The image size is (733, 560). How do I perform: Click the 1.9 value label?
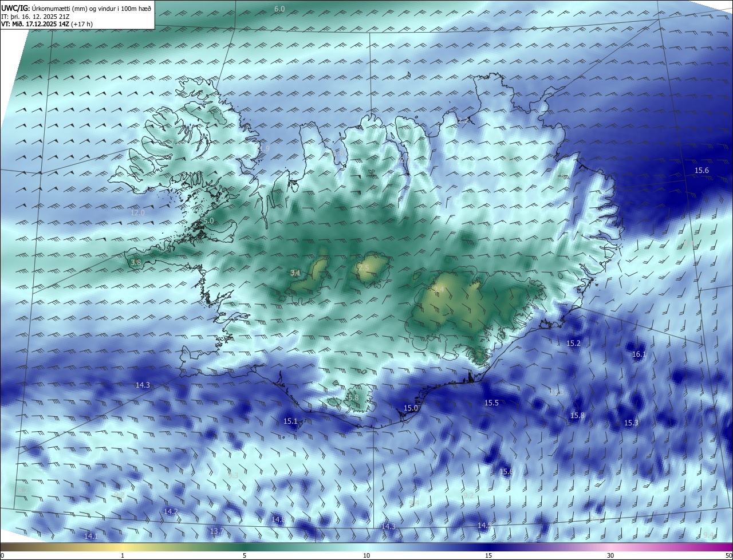[264, 149]
